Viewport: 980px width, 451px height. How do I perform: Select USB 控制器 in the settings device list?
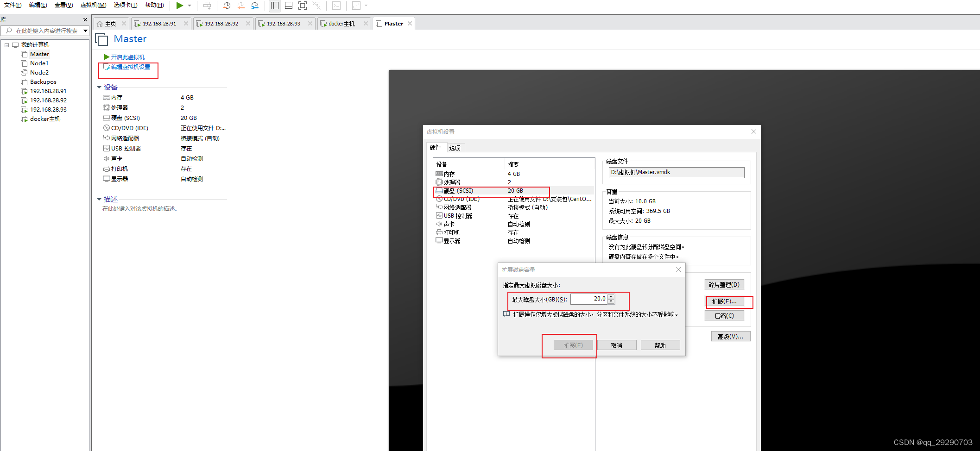(513, 216)
